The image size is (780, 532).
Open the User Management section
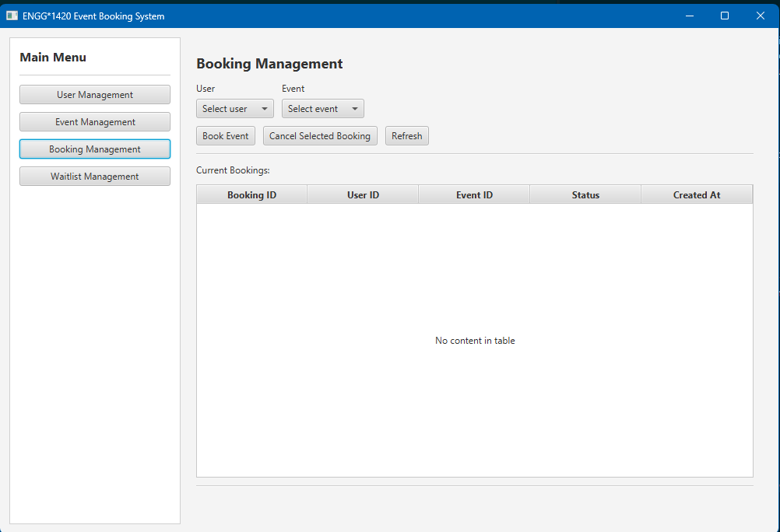(x=94, y=94)
